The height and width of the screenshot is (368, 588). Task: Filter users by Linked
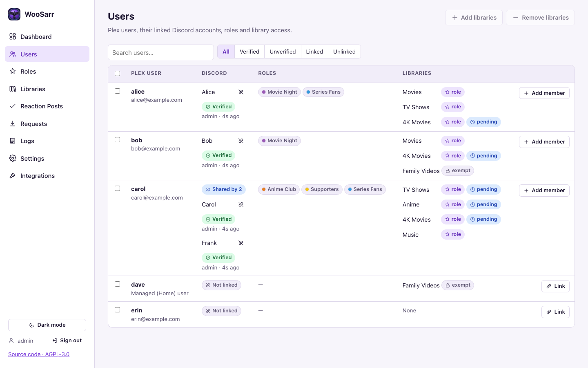point(314,52)
